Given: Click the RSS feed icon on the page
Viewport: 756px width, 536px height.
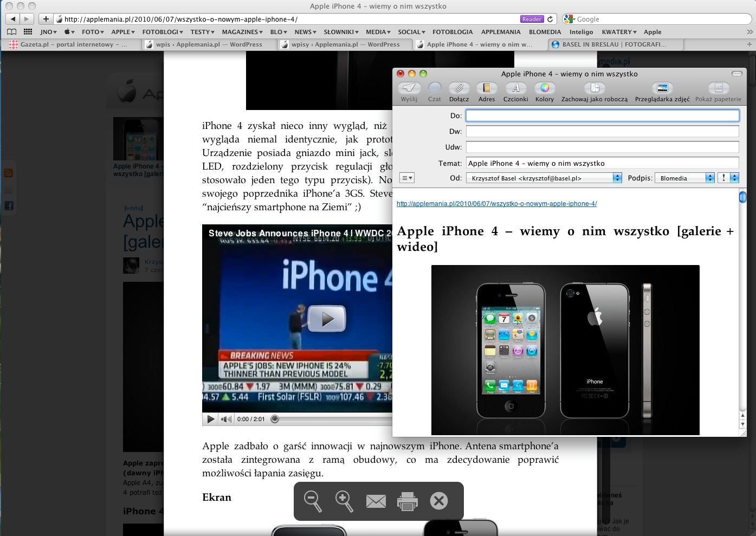Looking at the screenshot, I should (9, 173).
